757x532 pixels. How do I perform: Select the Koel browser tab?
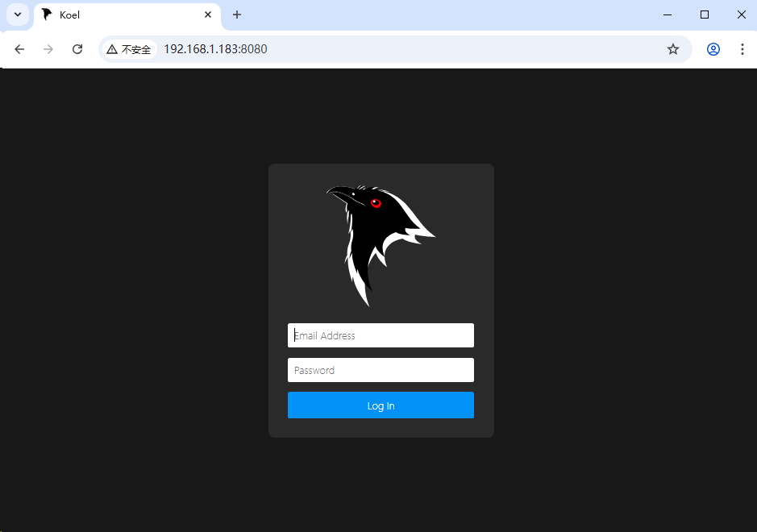[121, 15]
